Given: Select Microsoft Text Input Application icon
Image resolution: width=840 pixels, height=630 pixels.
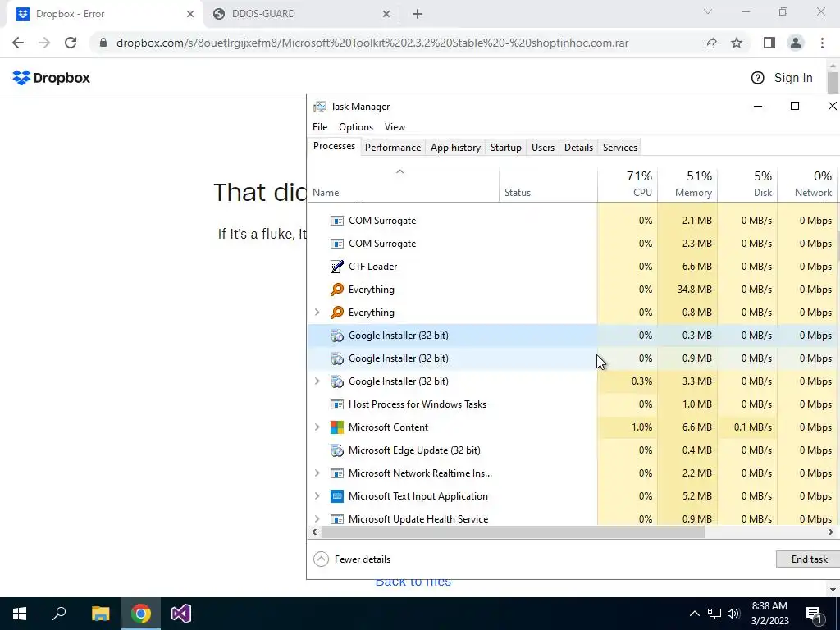Looking at the screenshot, I should [337, 496].
